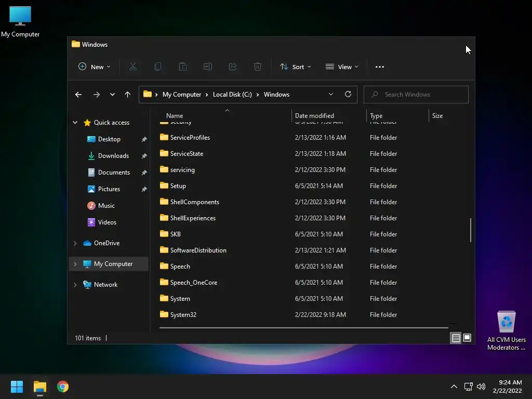The width and height of the screenshot is (532, 399).
Task: Open the taskbar clock and date
Action: pyautogui.click(x=507, y=387)
